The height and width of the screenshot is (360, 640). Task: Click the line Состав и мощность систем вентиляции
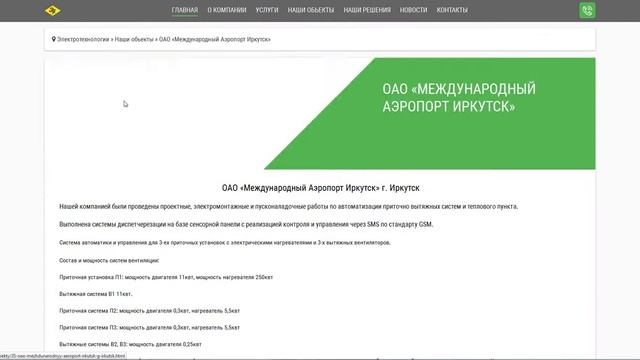[109, 260]
